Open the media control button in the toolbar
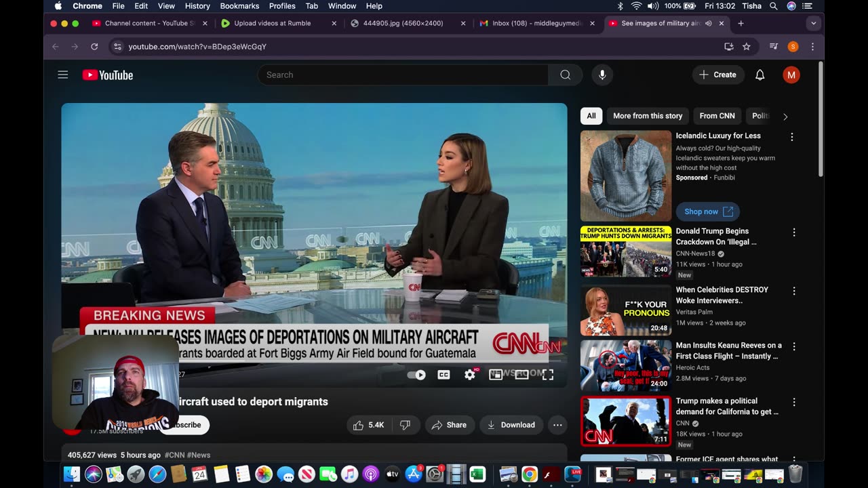 click(773, 47)
